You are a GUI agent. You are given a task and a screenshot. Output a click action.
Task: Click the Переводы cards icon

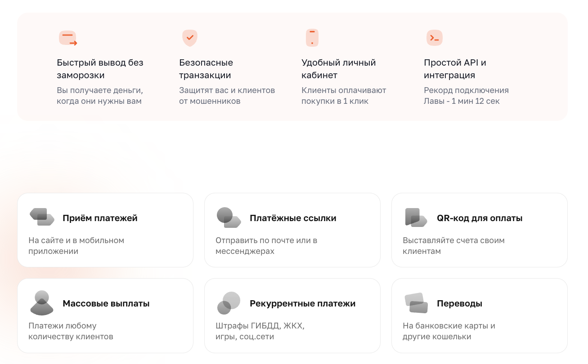click(416, 303)
